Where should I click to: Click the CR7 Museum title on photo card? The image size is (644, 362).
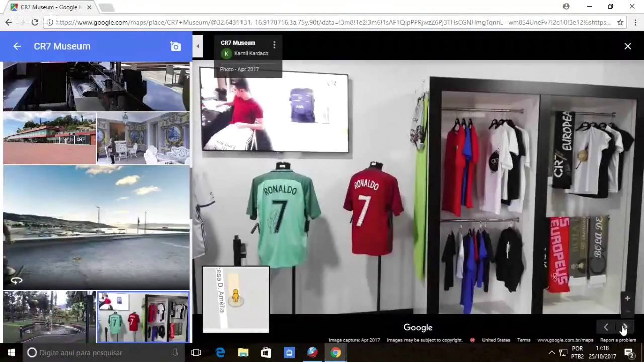pos(238,43)
